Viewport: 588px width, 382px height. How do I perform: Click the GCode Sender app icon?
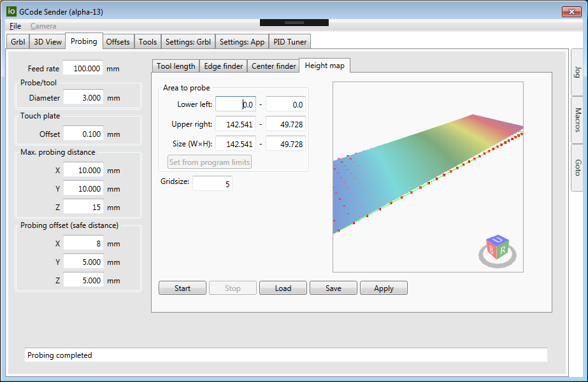pyautogui.click(x=11, y=11)
